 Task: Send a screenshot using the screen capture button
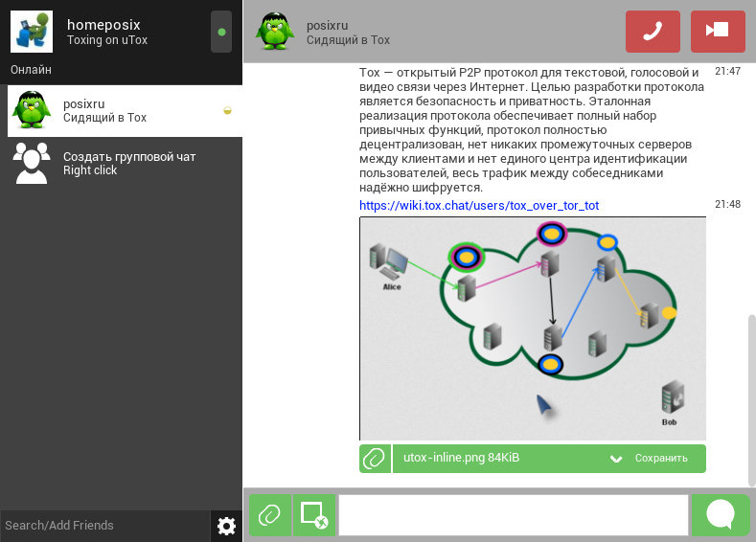[x=314, y=515]
